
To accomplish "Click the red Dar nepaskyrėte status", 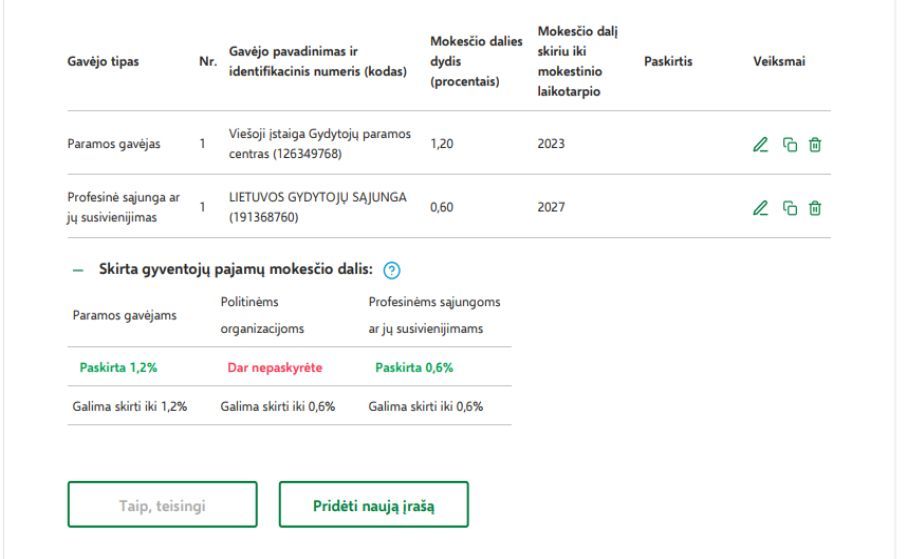I will point(275,367).
